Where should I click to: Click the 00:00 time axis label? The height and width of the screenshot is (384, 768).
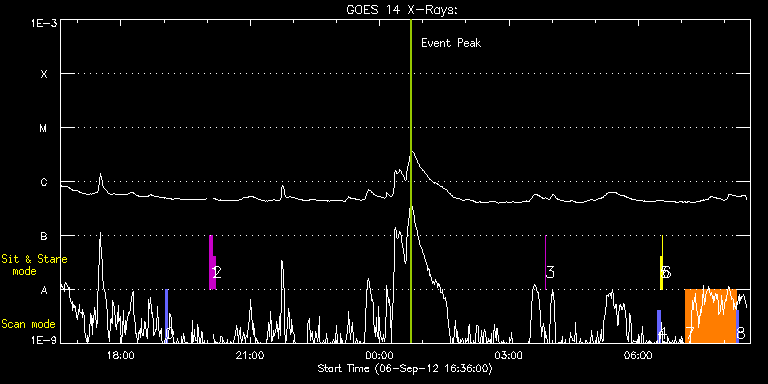[x=380, y=355]
